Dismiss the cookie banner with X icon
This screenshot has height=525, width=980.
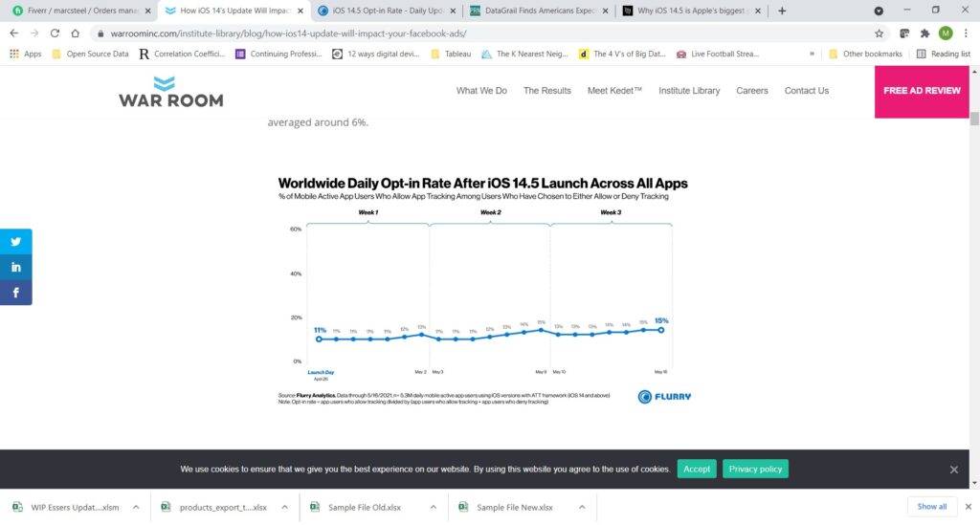[x=953, y=470]
